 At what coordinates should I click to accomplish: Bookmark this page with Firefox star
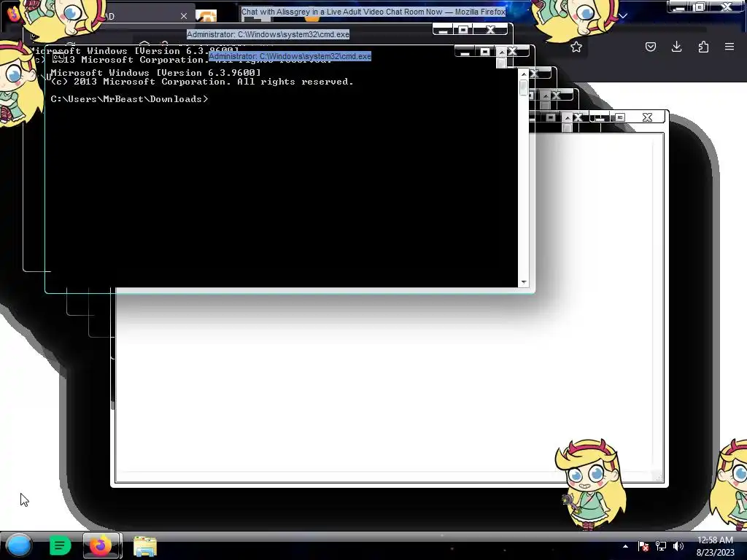click(576, 47)
